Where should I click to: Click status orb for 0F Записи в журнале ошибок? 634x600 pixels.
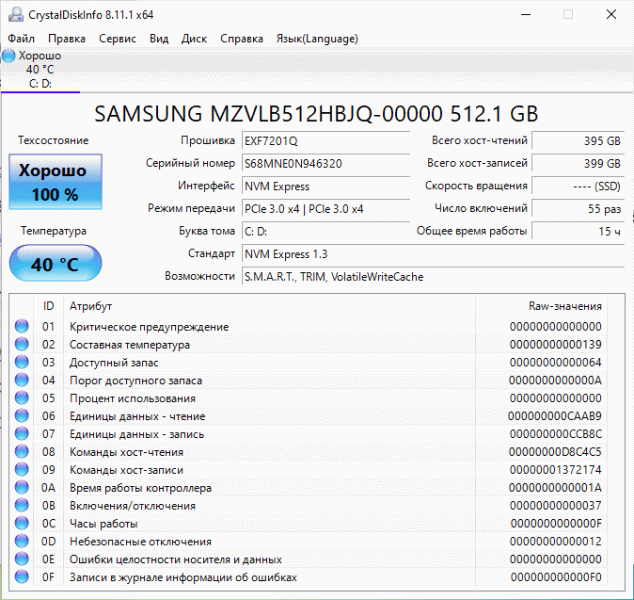[21, 577]
